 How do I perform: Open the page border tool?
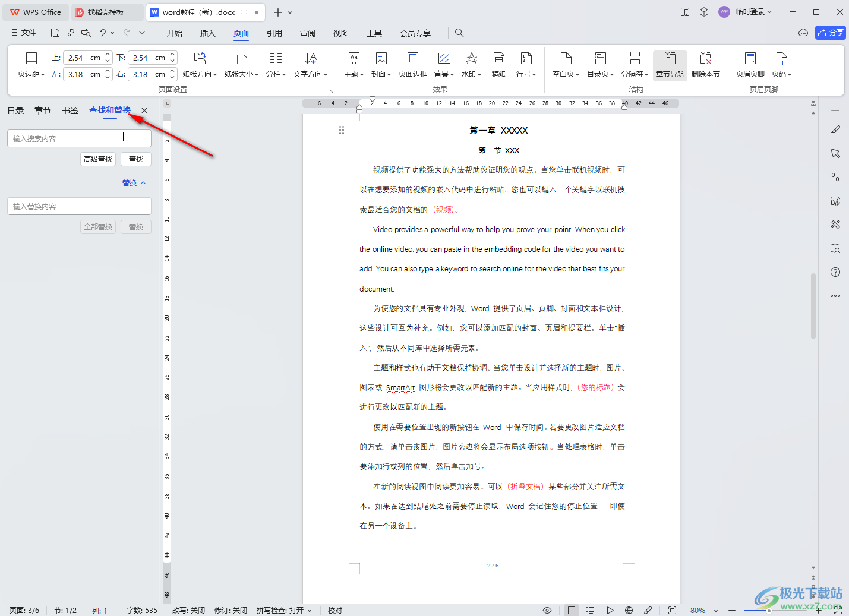[413, 58]
